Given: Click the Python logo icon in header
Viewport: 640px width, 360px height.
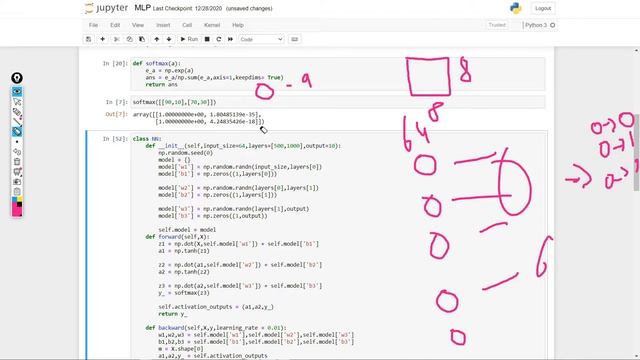Looking at the screenshot, I should (516, 8).
